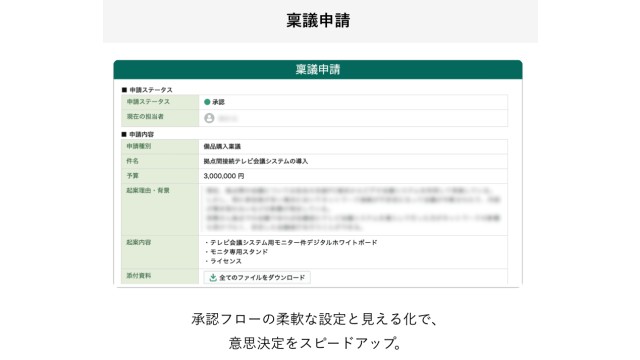Click the top 稟議申請 page title

(318, 20)
